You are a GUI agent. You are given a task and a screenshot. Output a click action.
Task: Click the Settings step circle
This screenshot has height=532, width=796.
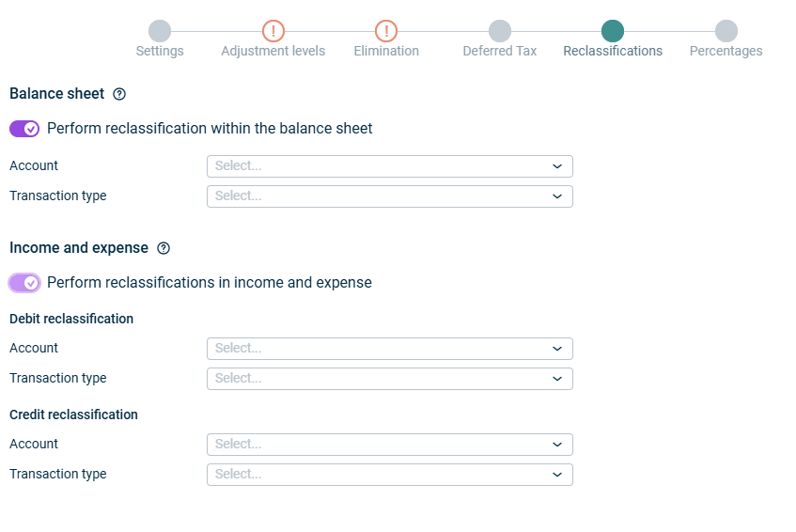[x=160, y=31]
